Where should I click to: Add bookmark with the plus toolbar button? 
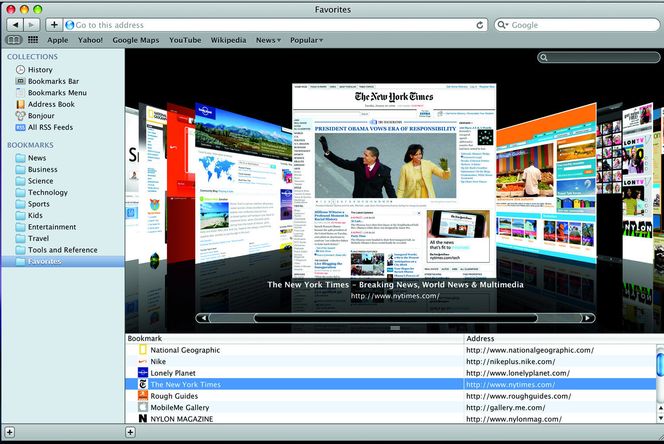[x=54, y=25]
